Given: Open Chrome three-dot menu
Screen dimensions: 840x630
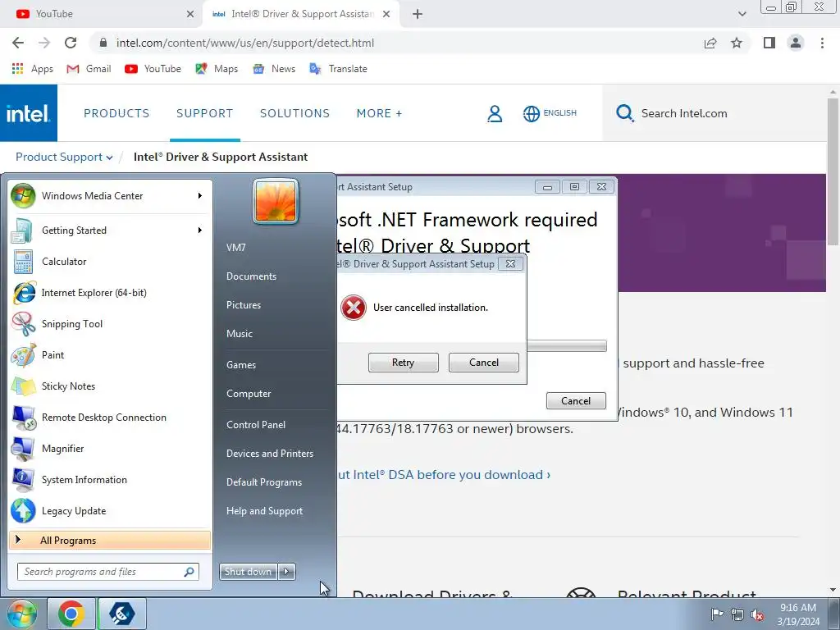Looking at the screenshot, I should click(x=822, y=43).
